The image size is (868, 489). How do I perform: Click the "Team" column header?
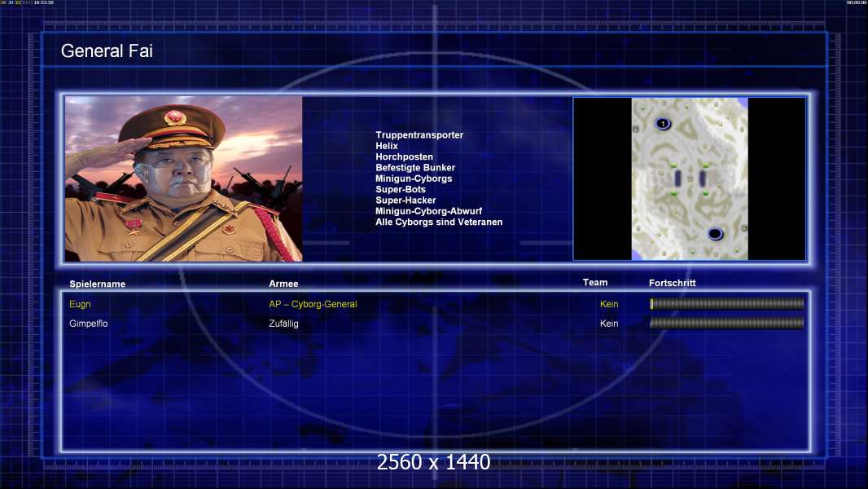point(595,283)
